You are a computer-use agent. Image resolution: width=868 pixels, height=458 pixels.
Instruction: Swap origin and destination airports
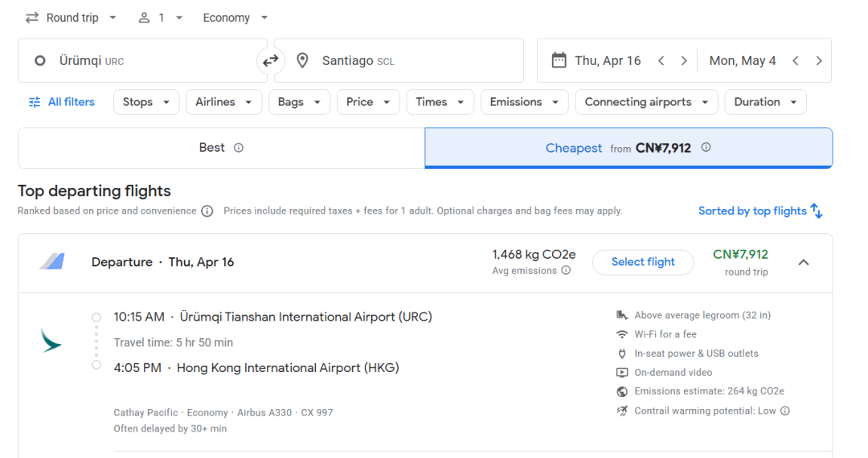pos(270,61)
